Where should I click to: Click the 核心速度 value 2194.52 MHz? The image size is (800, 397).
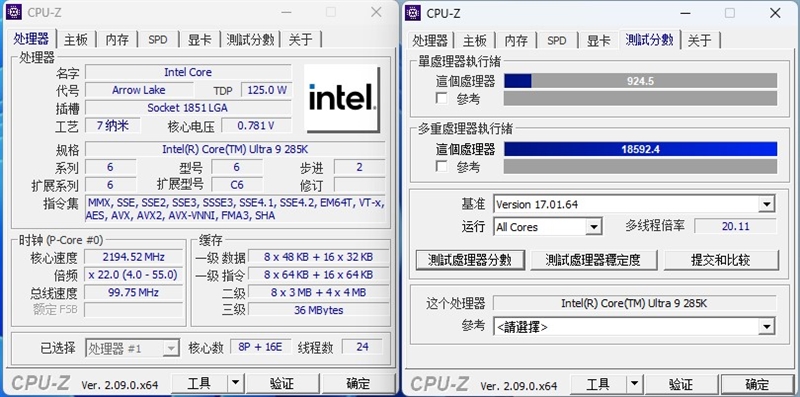(x=134, y=257)
